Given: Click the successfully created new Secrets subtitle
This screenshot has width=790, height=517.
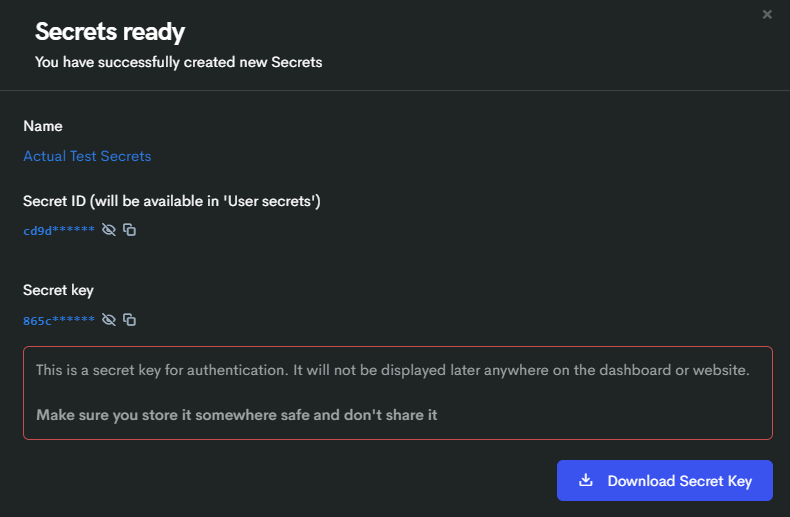Looking at the screenshot, I should (x=178, y=62).
